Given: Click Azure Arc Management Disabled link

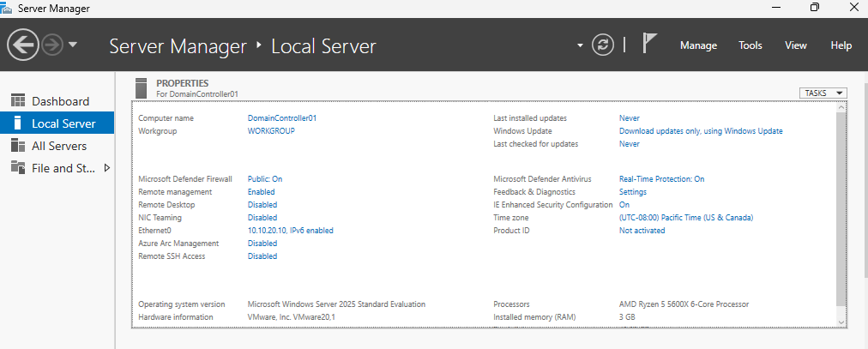Looking at the screenshot, I should pyautogui.click(x=262, y=244).
